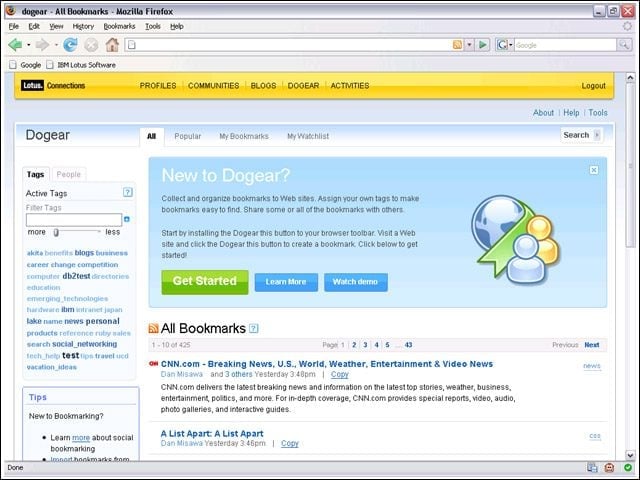Click the Lotus Connections logo

click(x=53, y=85)
